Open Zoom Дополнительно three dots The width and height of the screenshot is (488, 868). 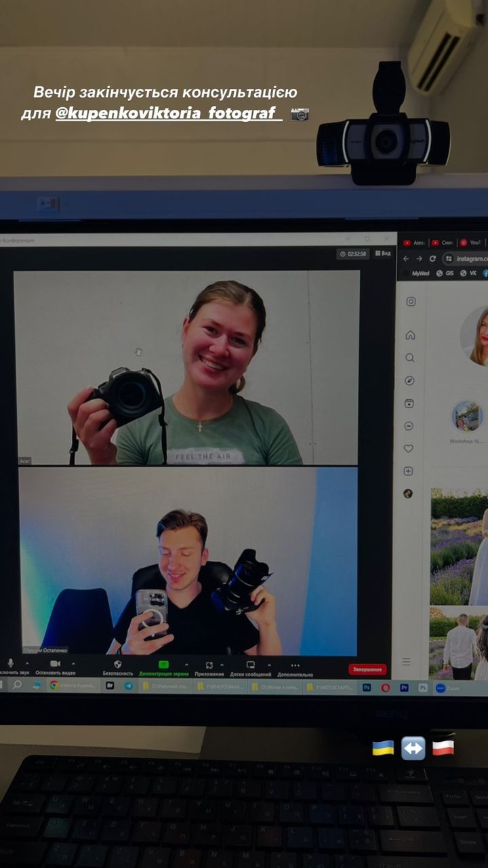point(295,666)
